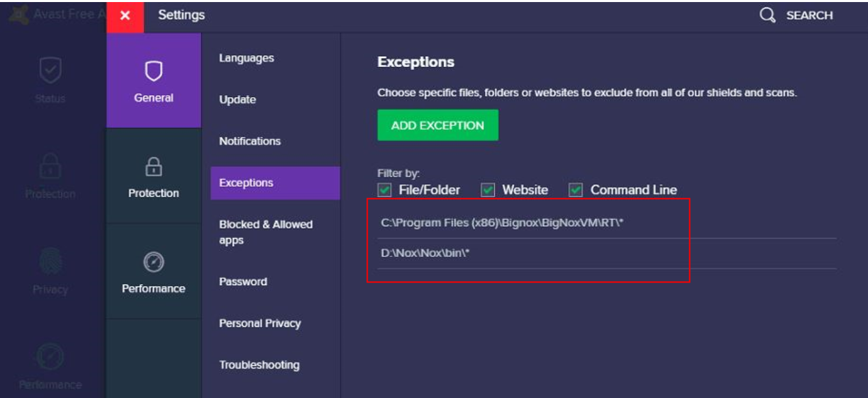This screenshot has height=398, width=868.
Task: Click the Avast logo in title bar
Action: coord(17,14)
